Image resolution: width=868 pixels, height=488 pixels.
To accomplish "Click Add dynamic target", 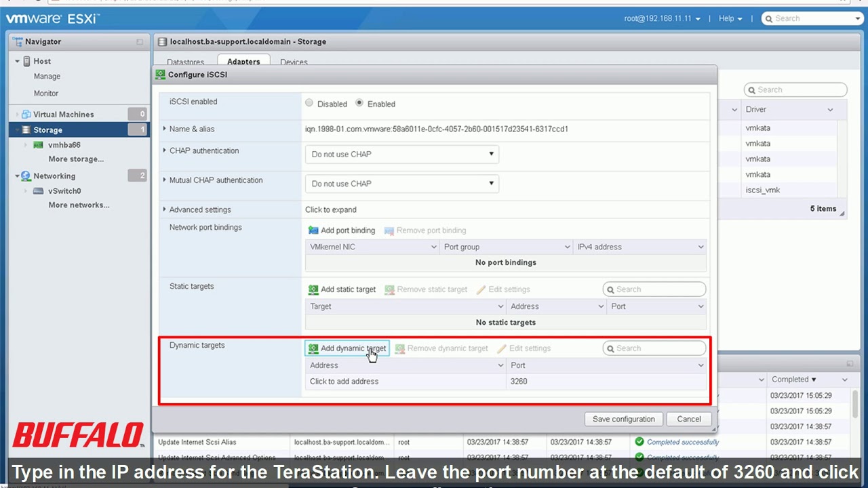I will click(x=347, y=348).
